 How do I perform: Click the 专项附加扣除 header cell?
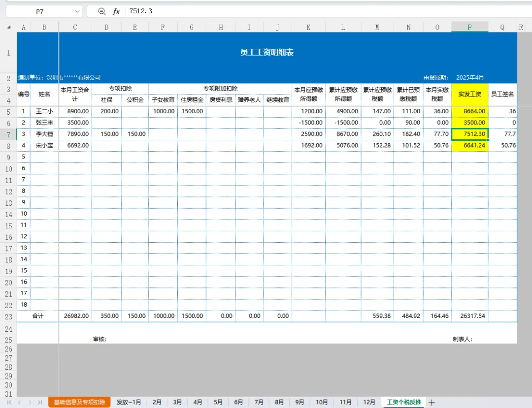(x=220, y=89)
